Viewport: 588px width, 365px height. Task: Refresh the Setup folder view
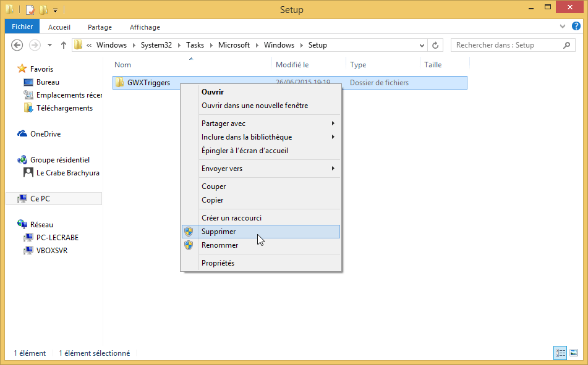click(435, 45)
